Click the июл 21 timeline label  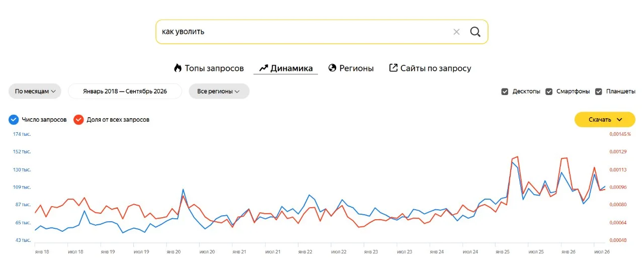tap(273, 251)
